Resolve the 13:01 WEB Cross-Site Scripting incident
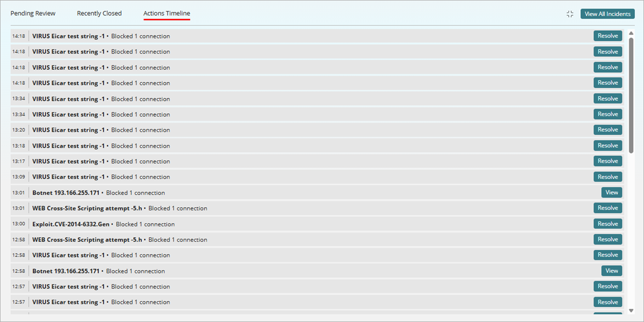The height and width of the screenshot is (322, 644). point(608,208)
